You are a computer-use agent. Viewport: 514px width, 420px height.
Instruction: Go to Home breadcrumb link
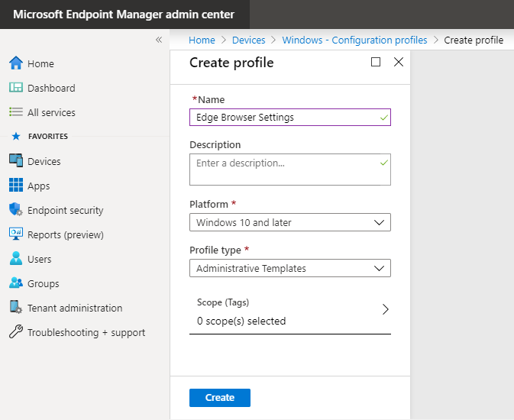(202, 40)
